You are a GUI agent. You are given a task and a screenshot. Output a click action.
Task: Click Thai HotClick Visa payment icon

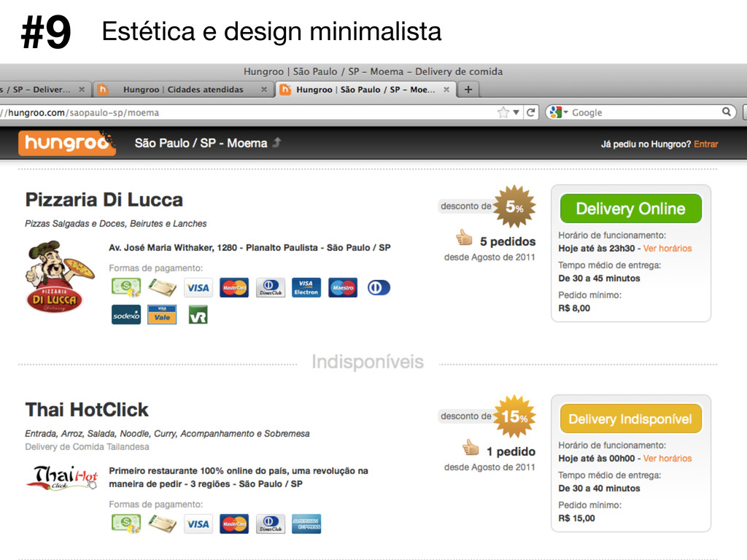198,524
